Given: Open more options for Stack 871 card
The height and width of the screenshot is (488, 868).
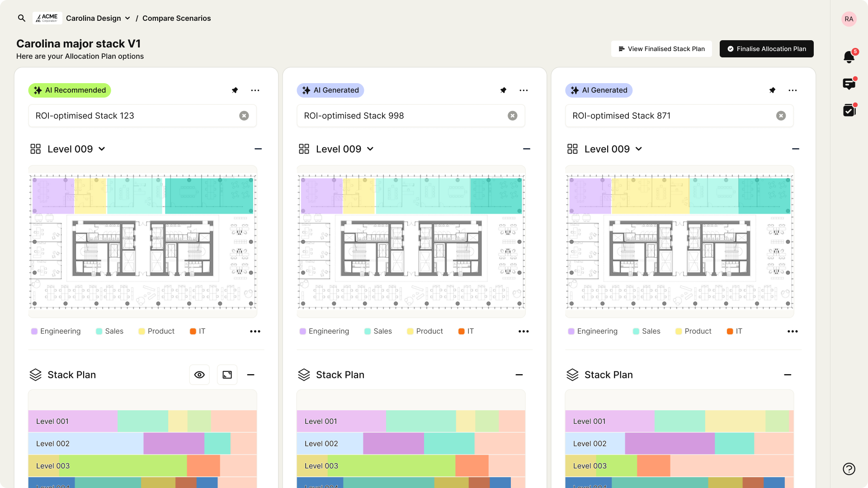Looking at the screenshot, I should [793, 90].
